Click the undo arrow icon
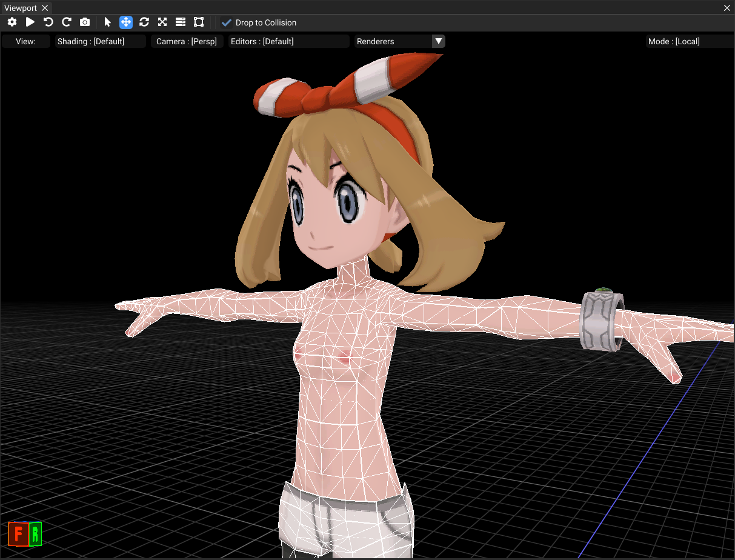 [x=48, y=22]
